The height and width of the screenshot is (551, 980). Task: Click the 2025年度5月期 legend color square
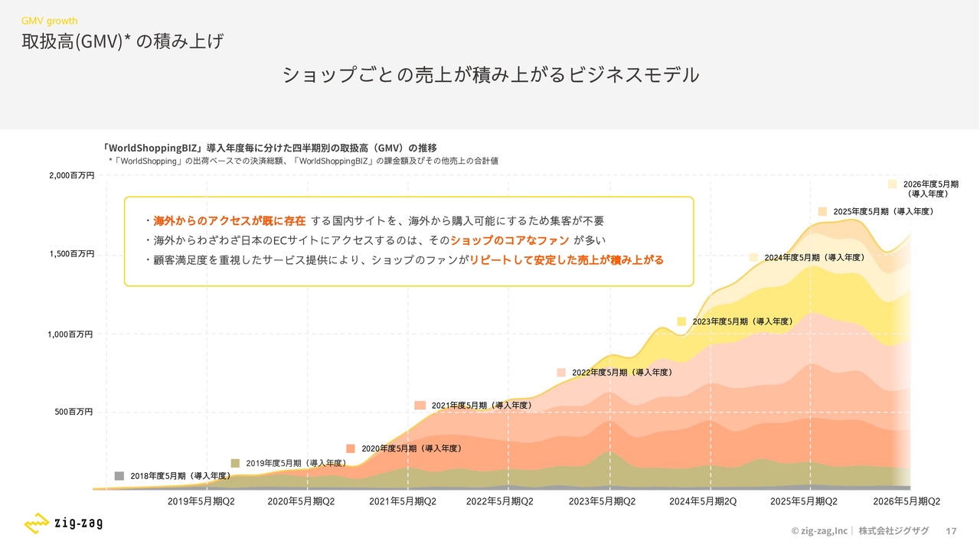point(822,211)
